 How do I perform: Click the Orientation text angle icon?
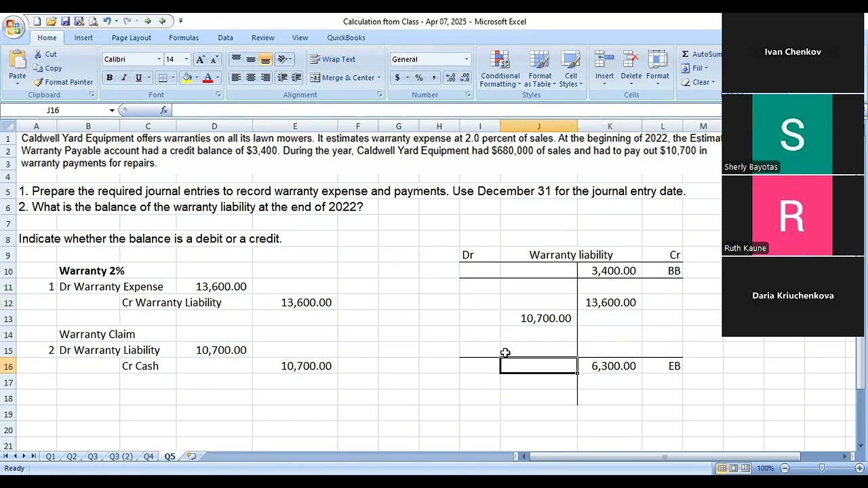[283, 59]
